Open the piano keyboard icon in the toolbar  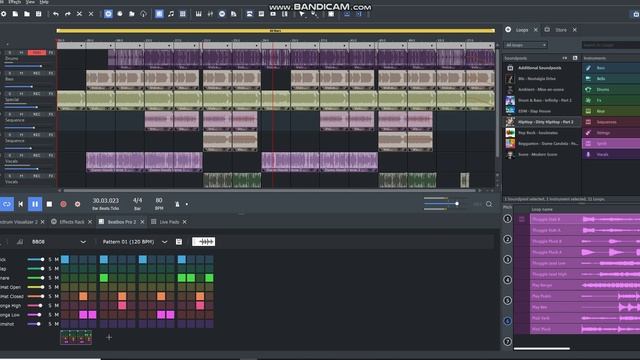198,14
